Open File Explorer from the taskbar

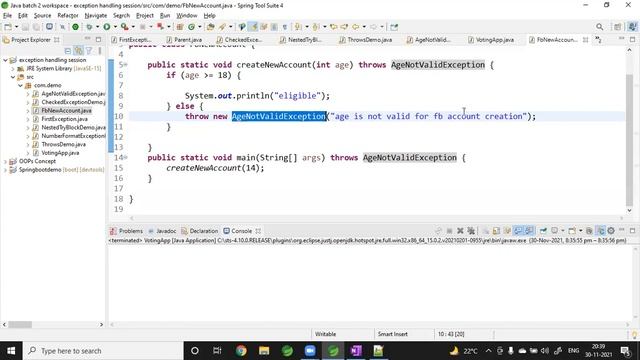click(264, 351)
